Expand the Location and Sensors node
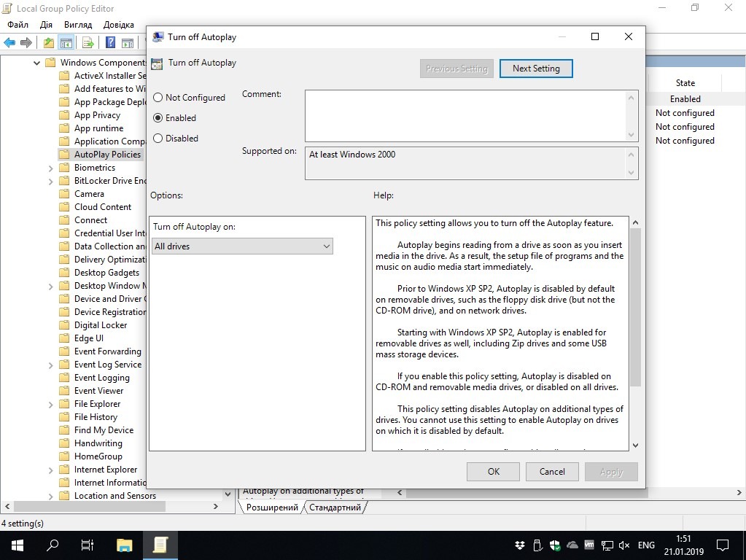 (50, 497)
